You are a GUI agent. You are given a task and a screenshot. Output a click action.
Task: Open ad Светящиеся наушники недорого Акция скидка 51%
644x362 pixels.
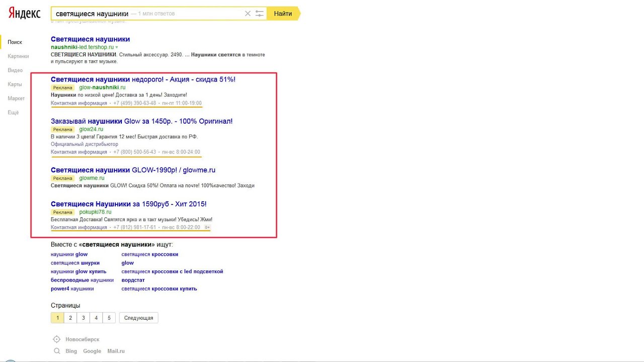tap(143, 79)
